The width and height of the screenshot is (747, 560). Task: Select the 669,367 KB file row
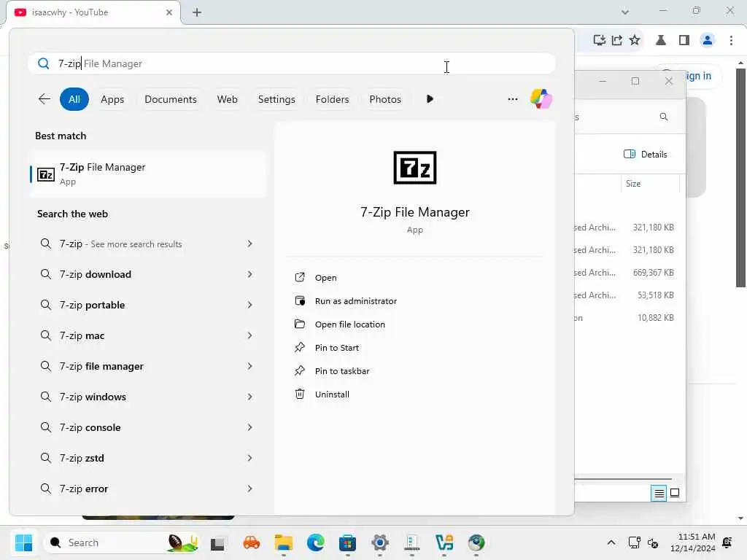point(630,273)
